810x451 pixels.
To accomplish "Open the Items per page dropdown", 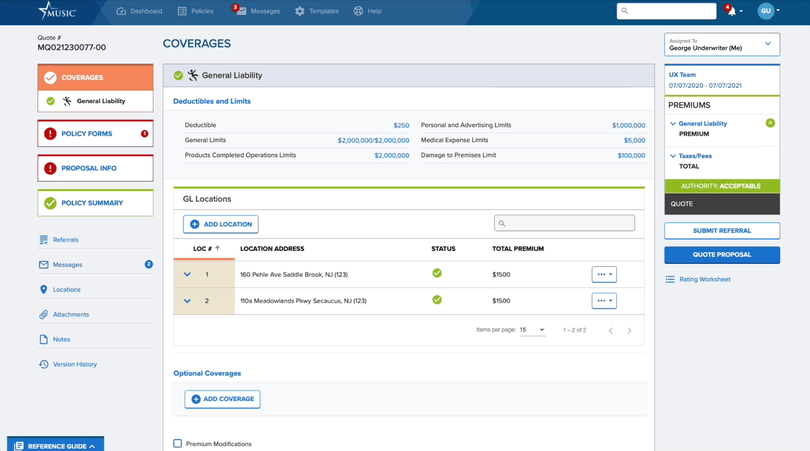I will pos(532,330).
